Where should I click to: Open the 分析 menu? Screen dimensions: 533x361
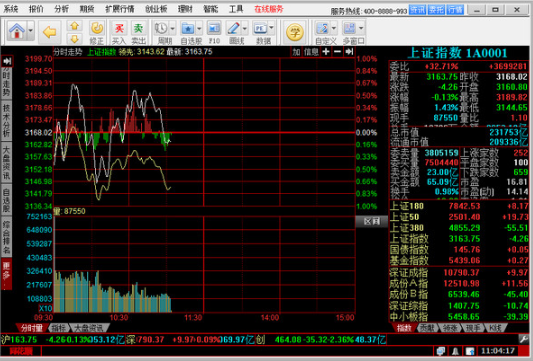tap(61, 9)
